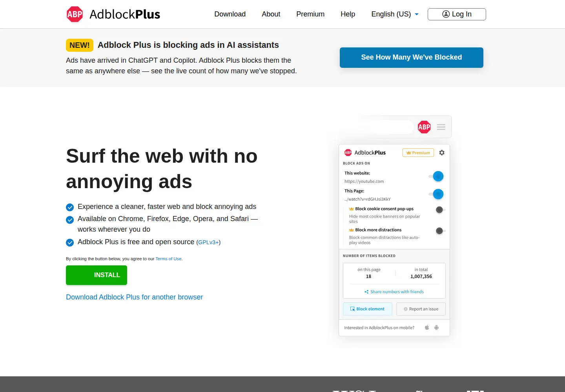565x392 pixels.
Task: Open the settings gear in the popup
Action: pyautogui.click(x=442, y=152)
